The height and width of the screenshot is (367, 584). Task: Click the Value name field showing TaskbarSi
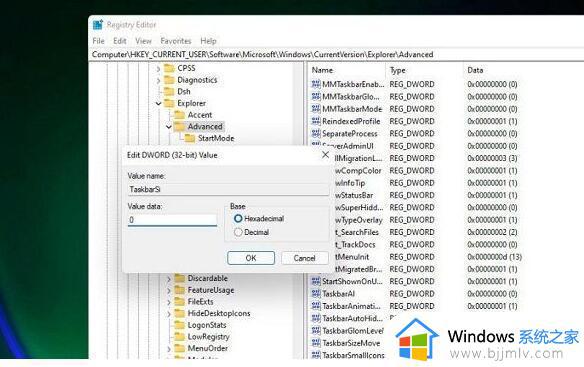point(228,189)
